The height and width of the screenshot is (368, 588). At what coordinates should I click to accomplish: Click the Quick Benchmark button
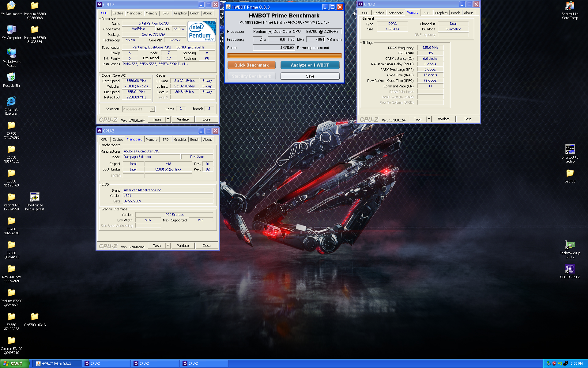(x=251, y=65)
